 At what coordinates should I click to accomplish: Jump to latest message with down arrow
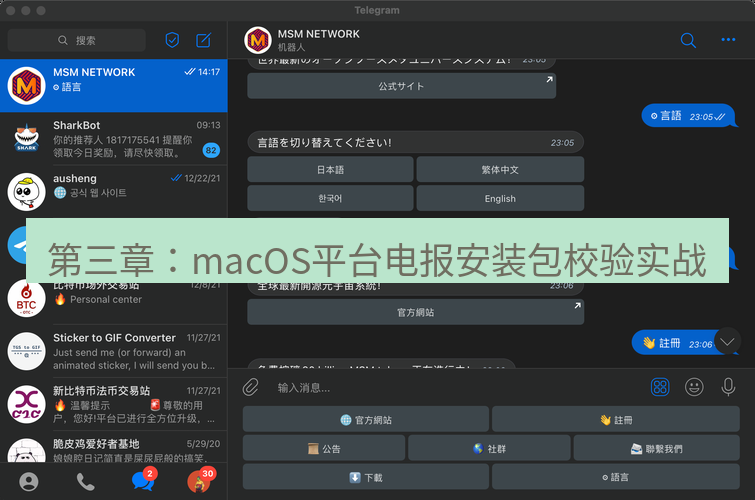727,342
